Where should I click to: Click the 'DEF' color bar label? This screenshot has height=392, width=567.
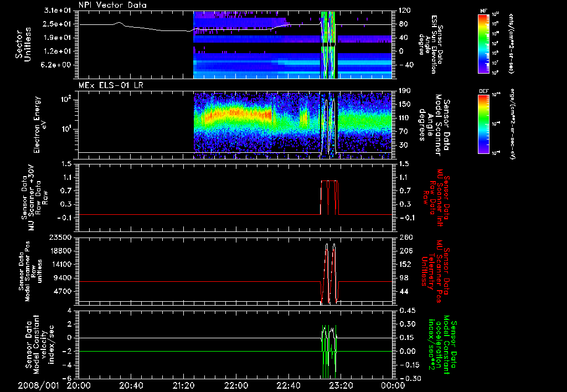pos(484,91)
